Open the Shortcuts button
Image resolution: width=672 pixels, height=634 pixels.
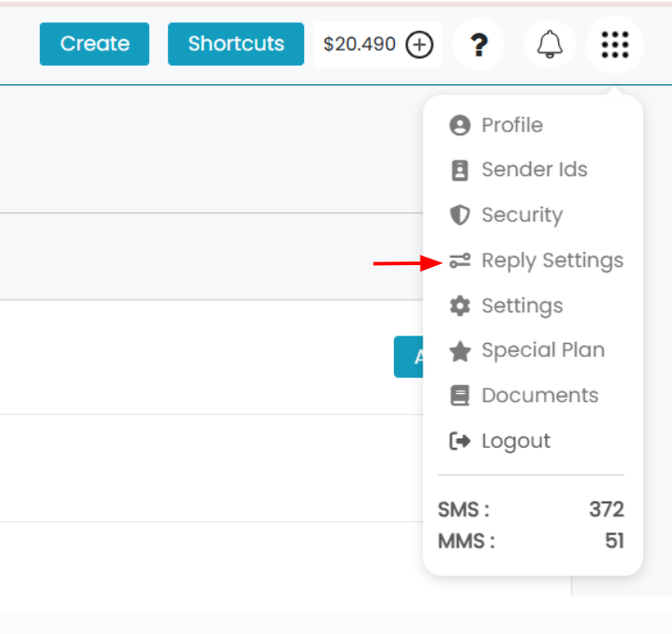click(235, 44)
